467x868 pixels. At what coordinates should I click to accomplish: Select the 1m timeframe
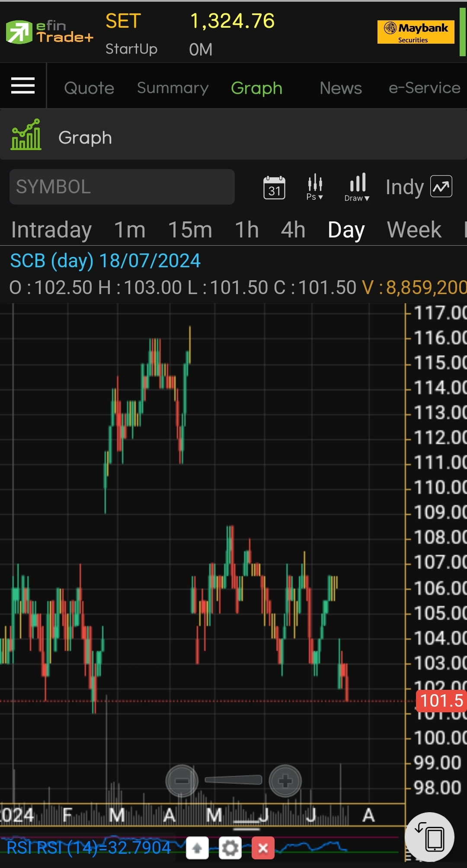point(130,230)
